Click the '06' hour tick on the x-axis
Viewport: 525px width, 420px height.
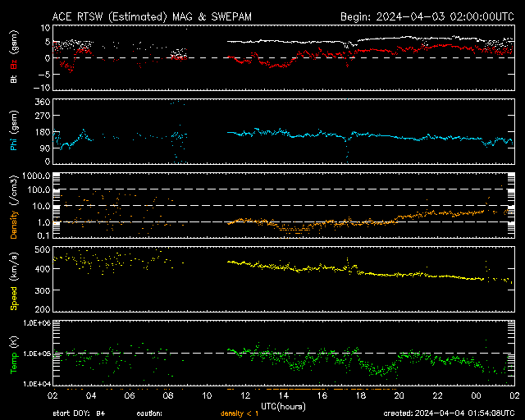pos(130,395)
